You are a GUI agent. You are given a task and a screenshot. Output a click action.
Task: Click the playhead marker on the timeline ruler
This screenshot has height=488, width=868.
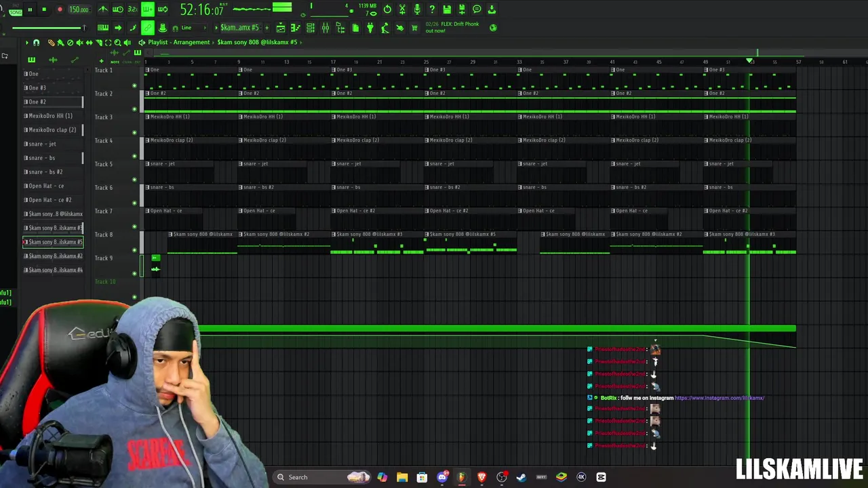[749, 62]
